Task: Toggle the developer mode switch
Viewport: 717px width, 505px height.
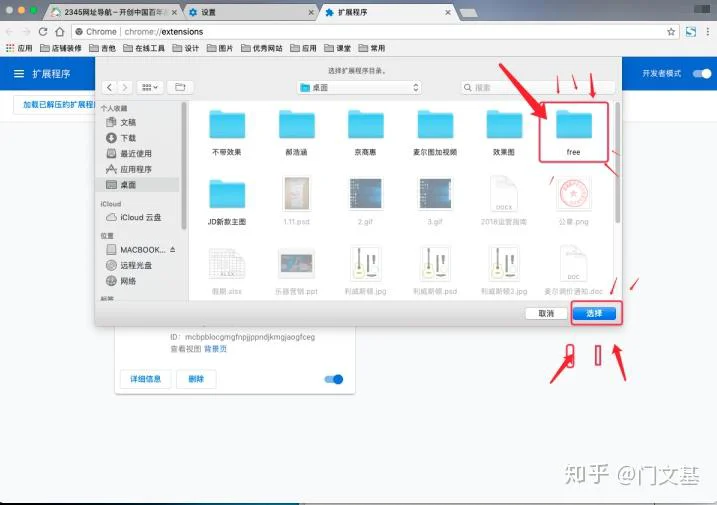Action: tap(701, 74)
